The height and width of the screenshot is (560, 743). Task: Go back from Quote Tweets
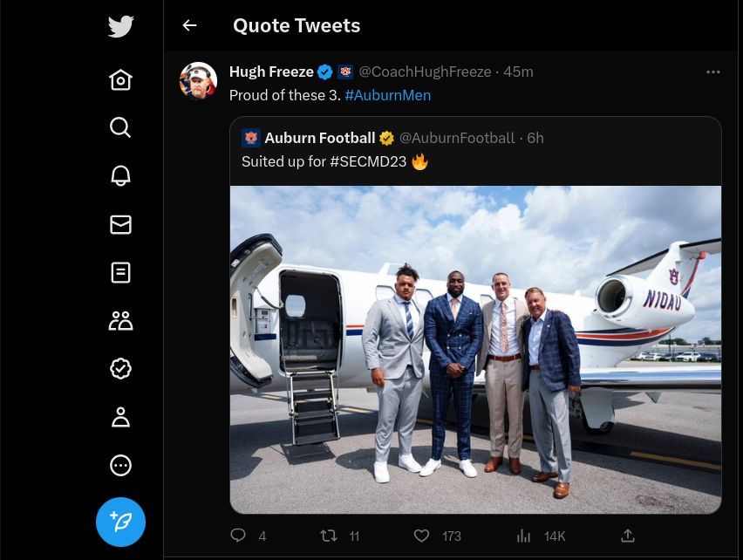189,26
